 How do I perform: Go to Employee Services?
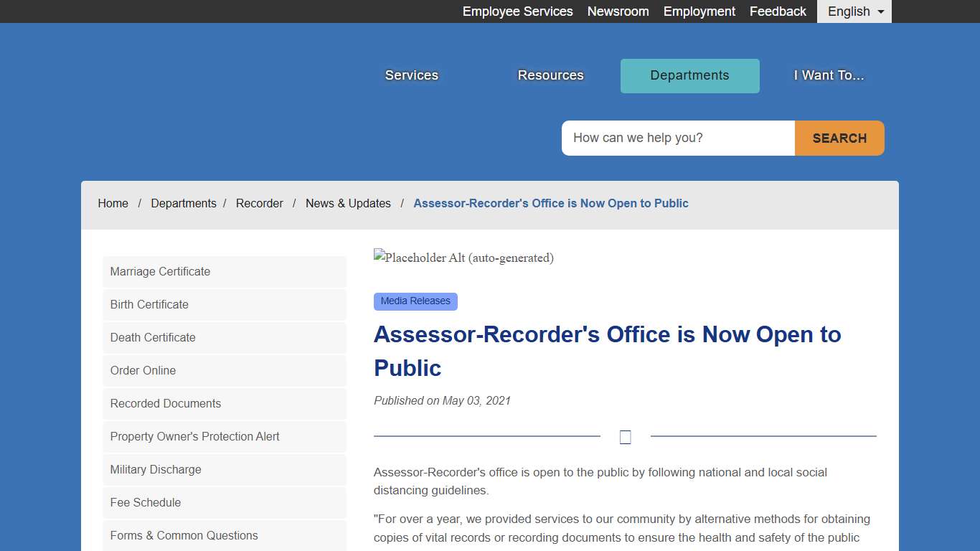coord(517,11)
